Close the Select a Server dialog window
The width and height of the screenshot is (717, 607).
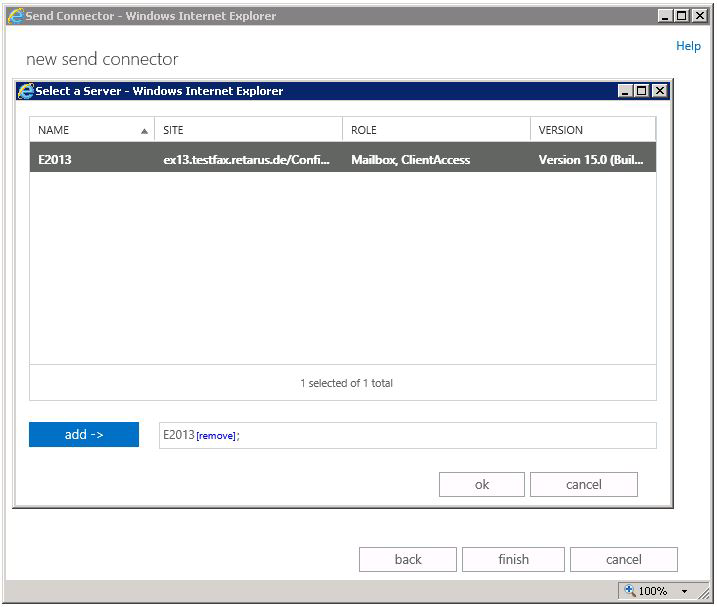pos(659,91)
